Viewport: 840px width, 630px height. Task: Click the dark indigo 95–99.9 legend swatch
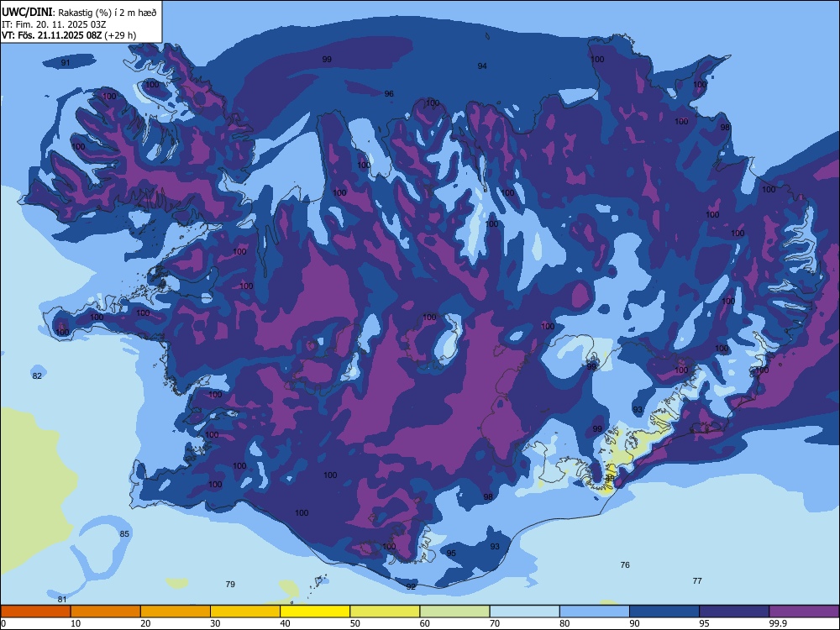734,612
